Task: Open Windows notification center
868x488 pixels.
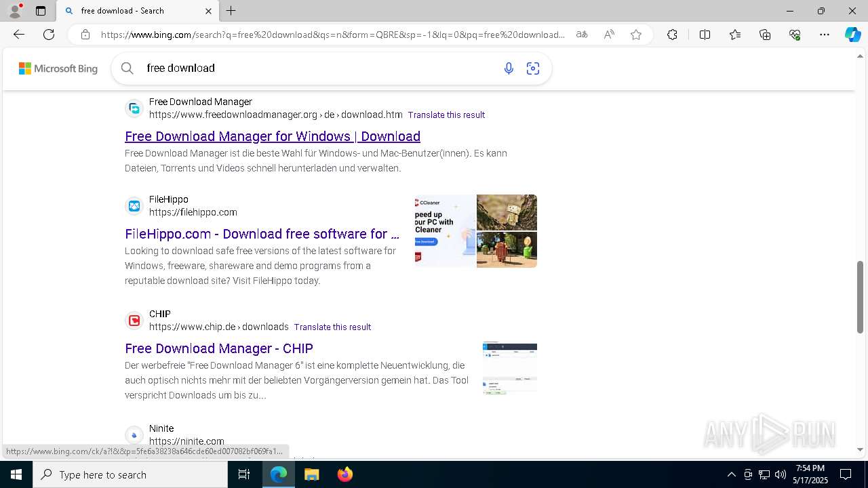Action: 846,474
